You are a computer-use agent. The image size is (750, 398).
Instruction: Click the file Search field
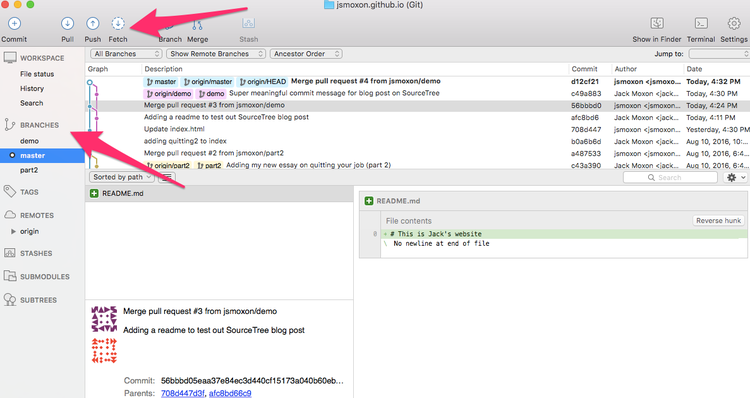point(670,177)
